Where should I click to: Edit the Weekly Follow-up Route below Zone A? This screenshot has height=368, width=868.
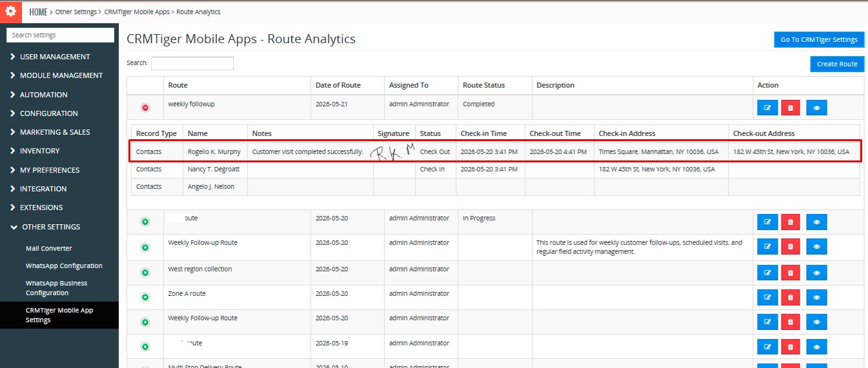pos(767,322)
